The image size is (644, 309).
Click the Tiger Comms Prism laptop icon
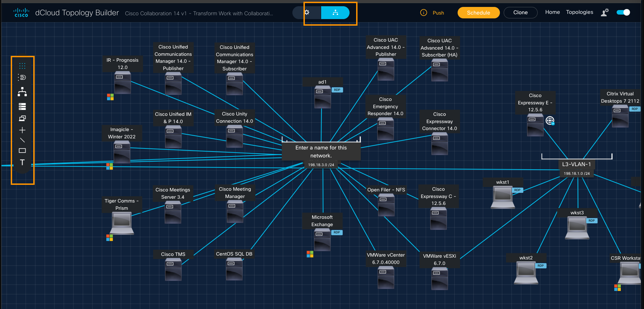pos(122,223)
